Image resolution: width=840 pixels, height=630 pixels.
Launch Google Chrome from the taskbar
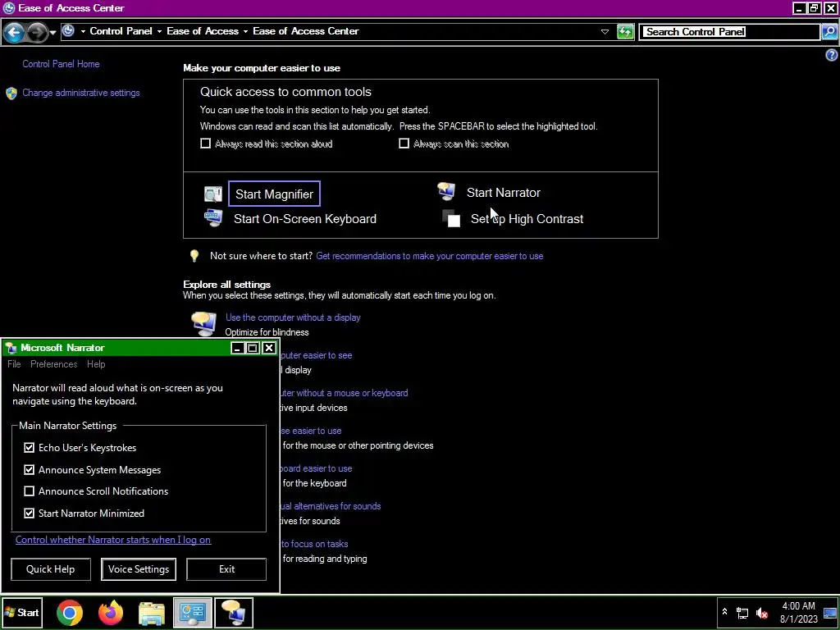(70, 613)
